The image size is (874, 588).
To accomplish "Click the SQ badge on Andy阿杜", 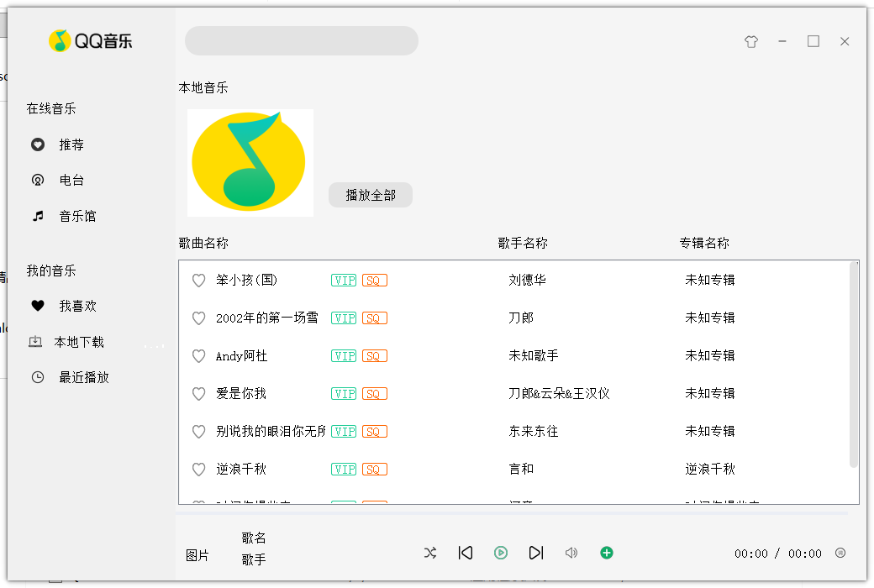I will click(x=375, y=356).
